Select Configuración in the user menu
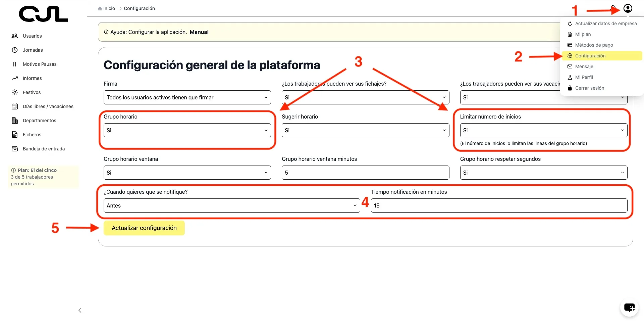This screenshot has height=322, width=644. click(602, 56)
